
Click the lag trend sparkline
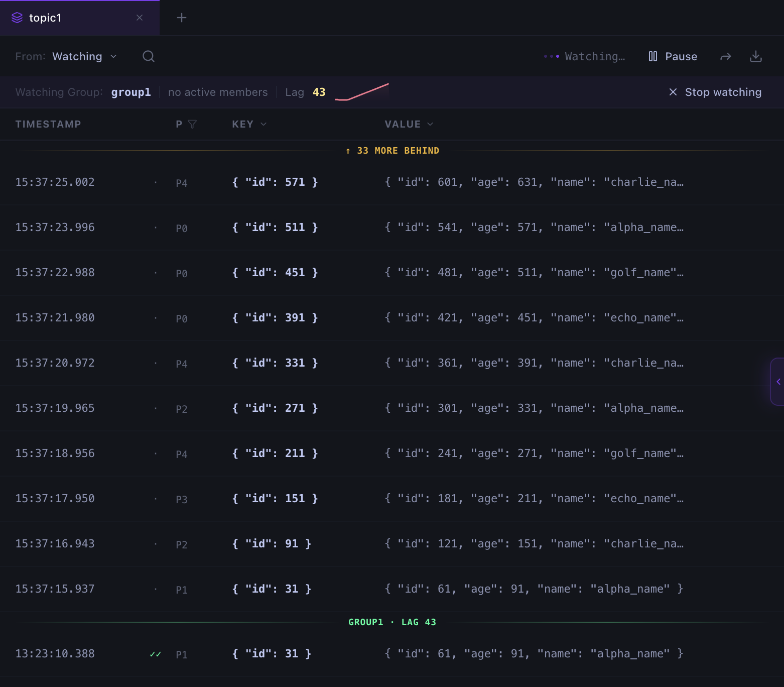361,92
